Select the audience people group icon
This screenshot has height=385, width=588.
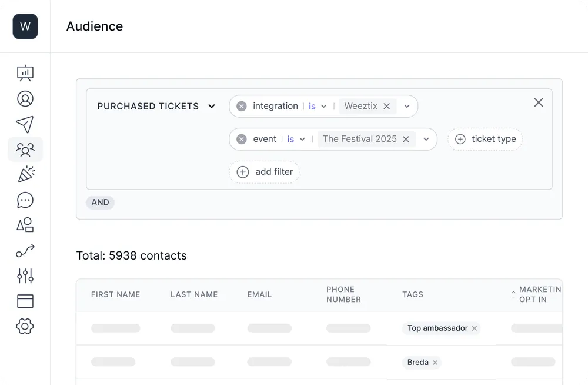[x=25, y=150]
